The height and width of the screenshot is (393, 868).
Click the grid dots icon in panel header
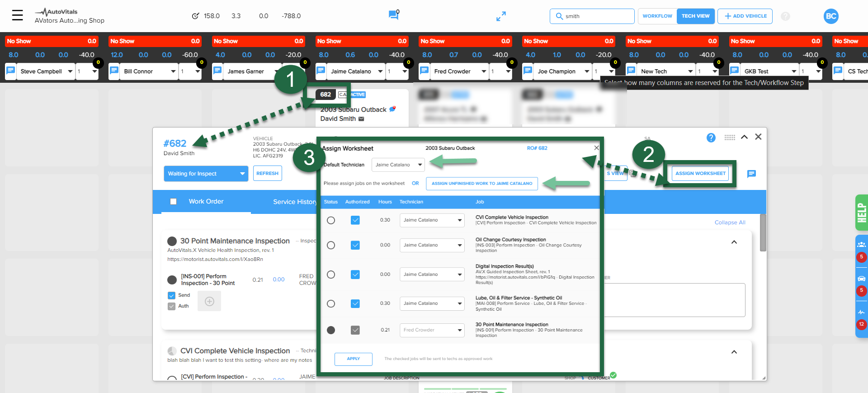730,137
